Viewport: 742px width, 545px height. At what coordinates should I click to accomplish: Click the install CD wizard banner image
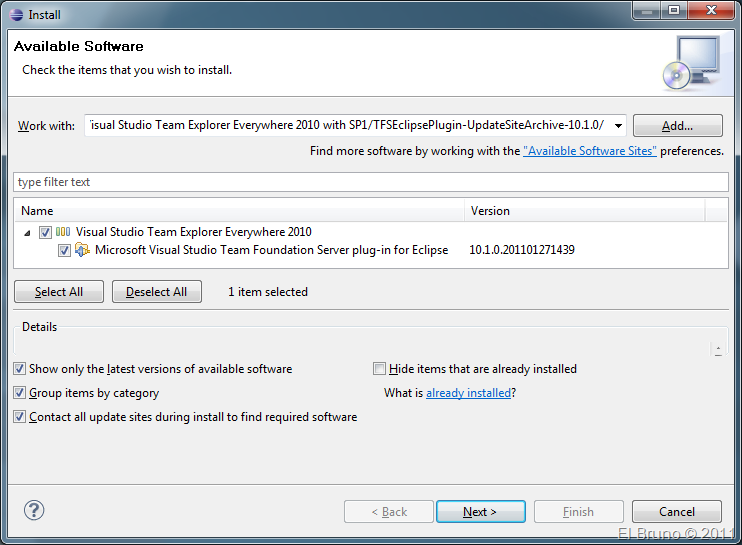click(x=690, y=62)
